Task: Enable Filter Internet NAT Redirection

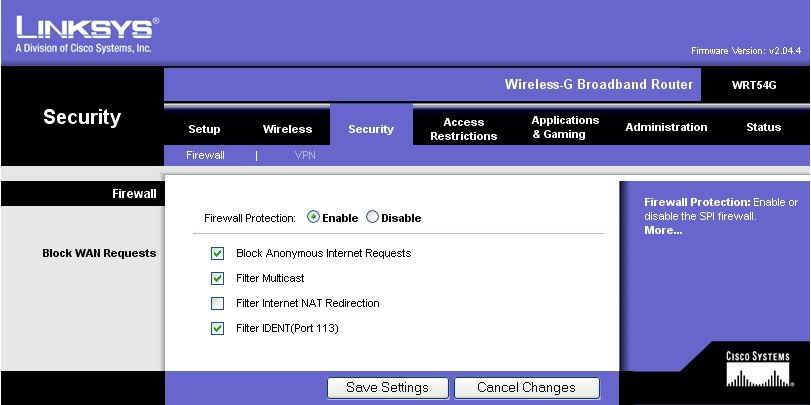Action: click(x=217, y=303)
